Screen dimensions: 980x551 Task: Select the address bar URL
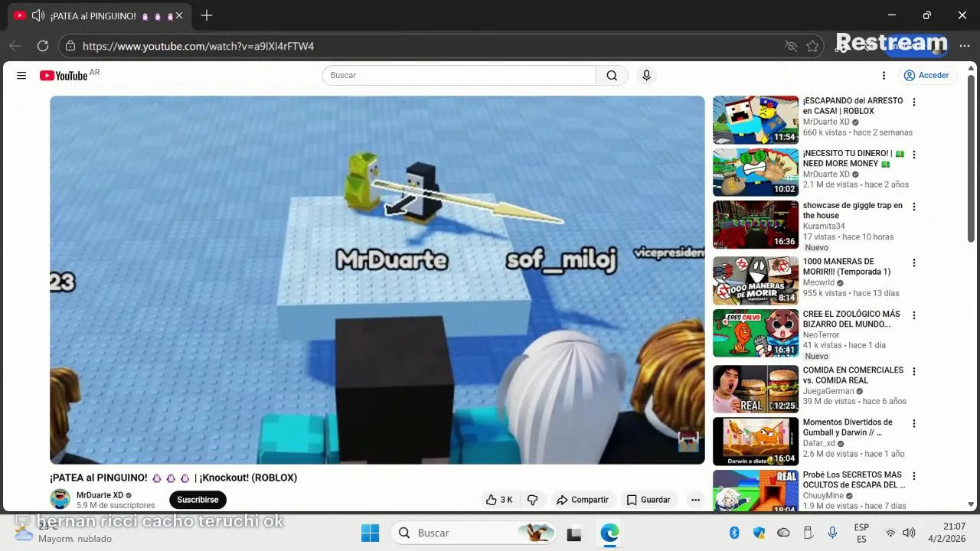tap(198, 46)
